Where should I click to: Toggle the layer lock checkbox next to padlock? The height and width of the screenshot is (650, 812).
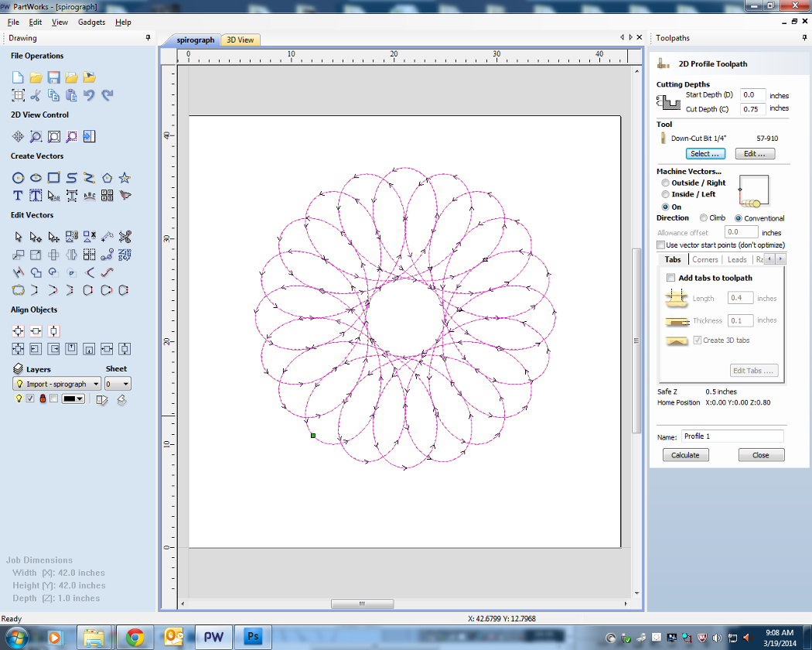click(53, 399)
